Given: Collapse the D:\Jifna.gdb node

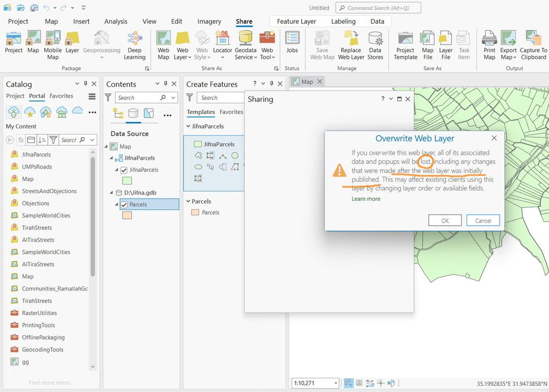Looking at the screenshot, I should tap(112, 192).
